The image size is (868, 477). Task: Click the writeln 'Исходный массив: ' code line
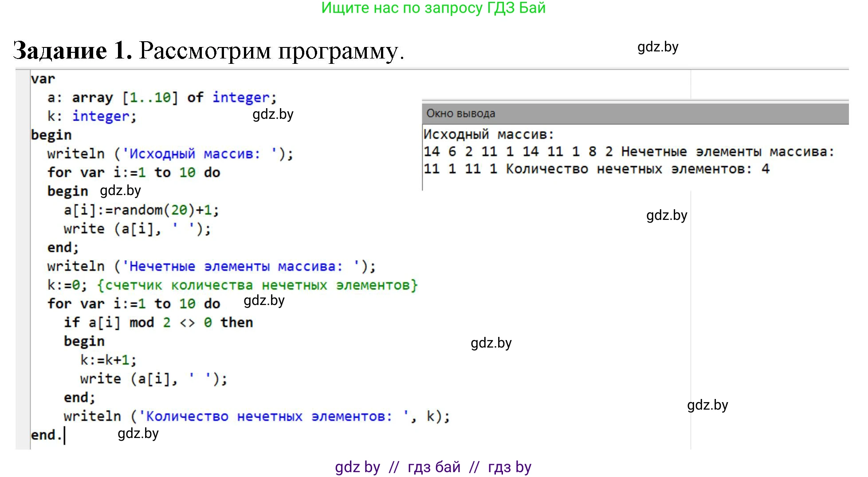170,154
